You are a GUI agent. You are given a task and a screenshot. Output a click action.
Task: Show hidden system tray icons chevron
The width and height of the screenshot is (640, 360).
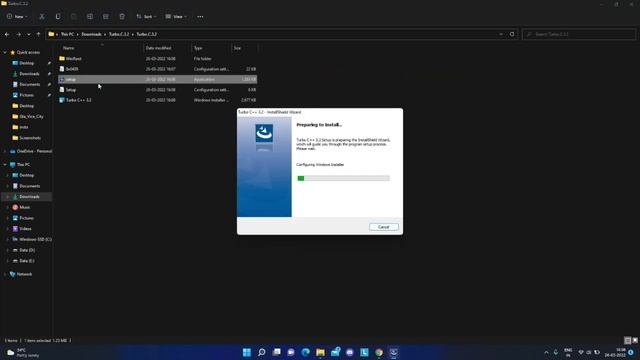tap(546, 352)
